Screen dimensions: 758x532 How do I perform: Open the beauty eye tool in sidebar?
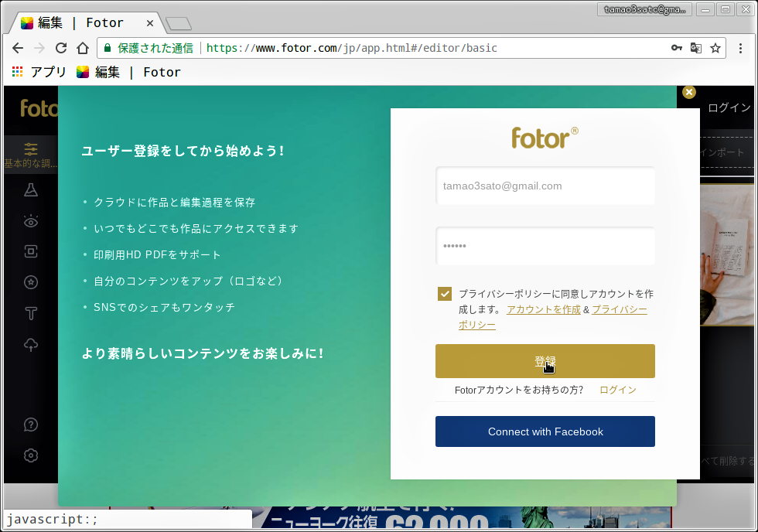(x=31, y=221)
